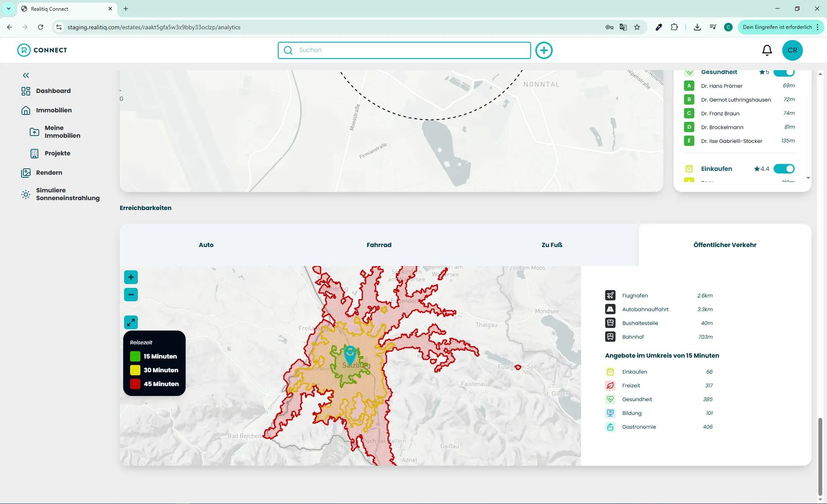Toggle the Gesundheit category switch
Viewport: 827px width, 504px height.
tap(784, 72)
